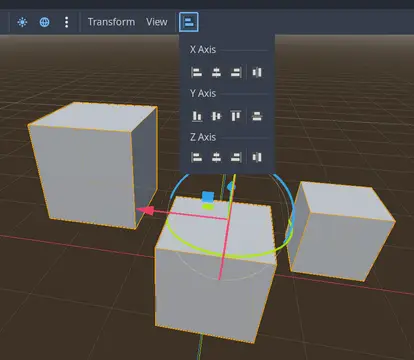Align objects to center on Y Axis
414x360 pixels.
(216, 116)
